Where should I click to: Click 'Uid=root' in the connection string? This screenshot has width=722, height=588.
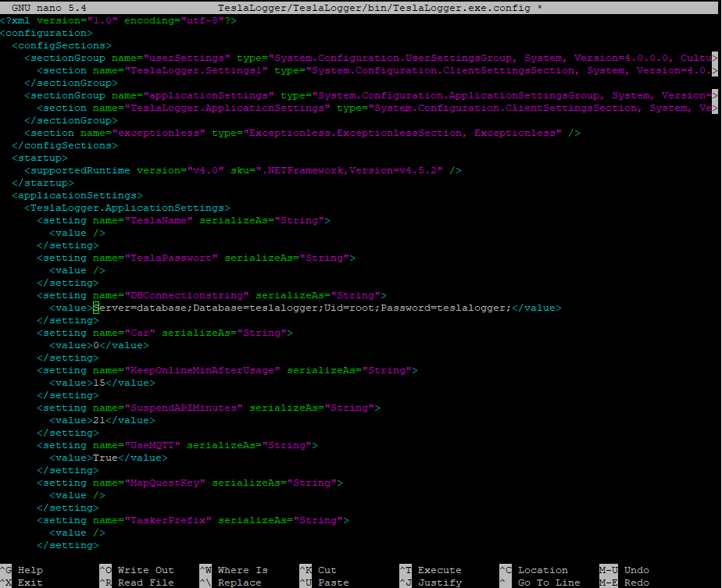point(349,308)
